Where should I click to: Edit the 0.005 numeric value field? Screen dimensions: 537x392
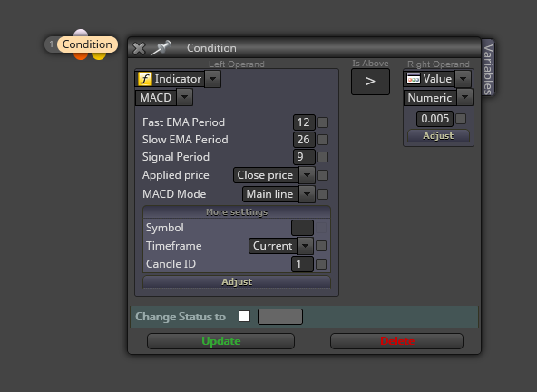pos(434,119)
